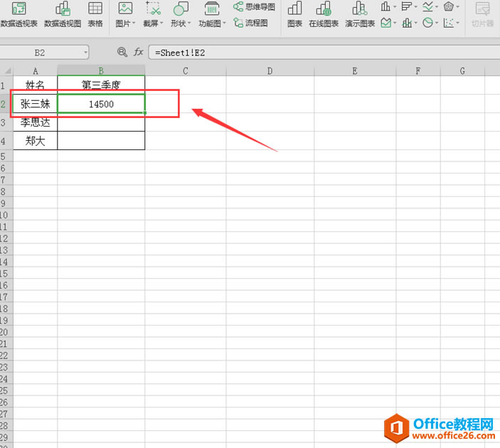This screenshot has height=448, width=500.
Task: Select column B header
Action: coord(101,71)
